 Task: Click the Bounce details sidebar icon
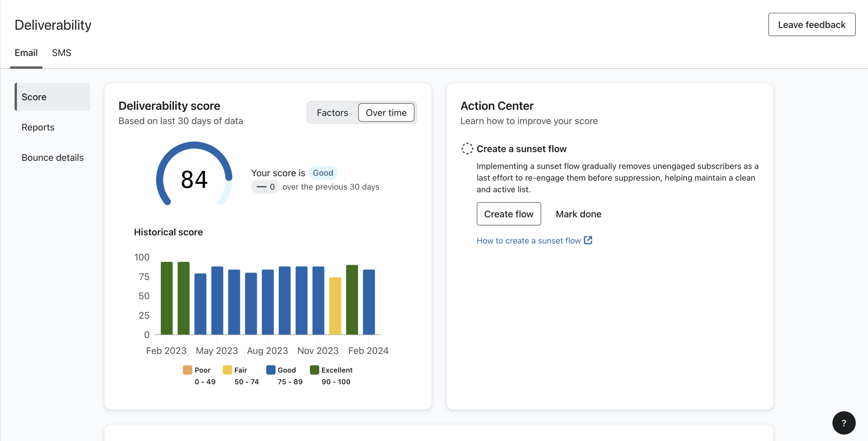tap(52, 157)
